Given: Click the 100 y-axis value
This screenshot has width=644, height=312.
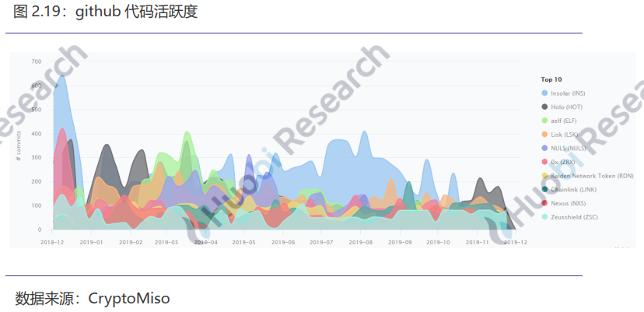Looking at the screenshot, I should click(x=37, y=206).
